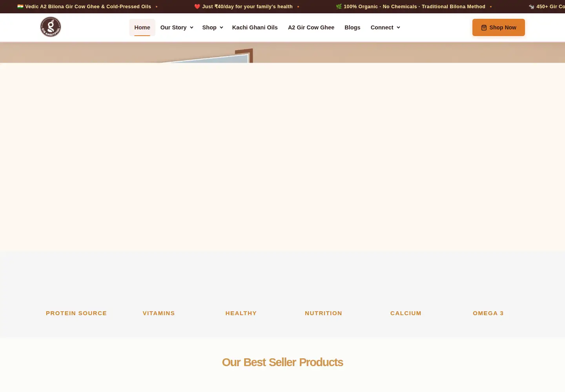Image resolution: width=565 pixels, height=392 pixels.
Task: Select the VITAMINS feature label
Action: coord(159,313)
